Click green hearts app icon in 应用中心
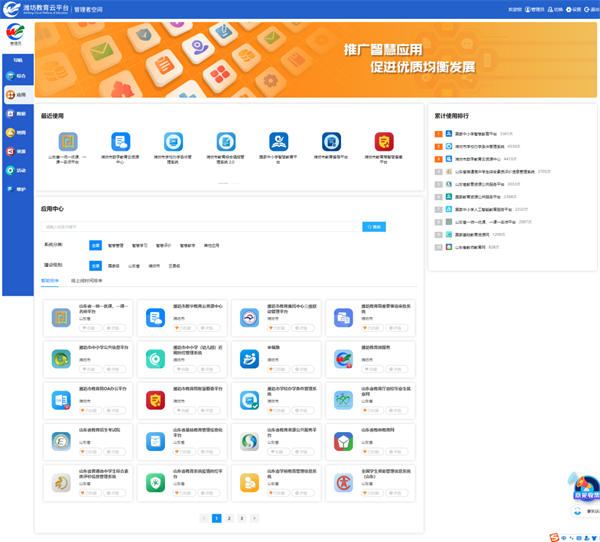600x542 pixels. click(x=343, y=400)
